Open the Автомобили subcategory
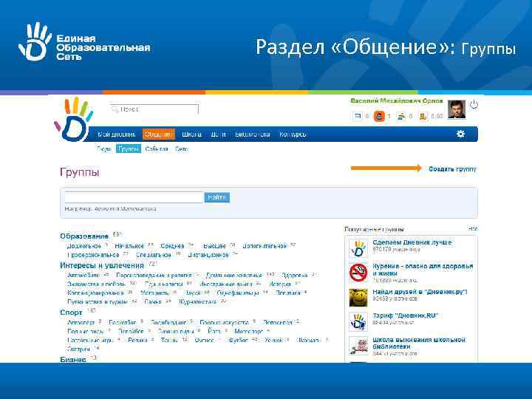This screenshot has width=532, height=399. point(83,275)
